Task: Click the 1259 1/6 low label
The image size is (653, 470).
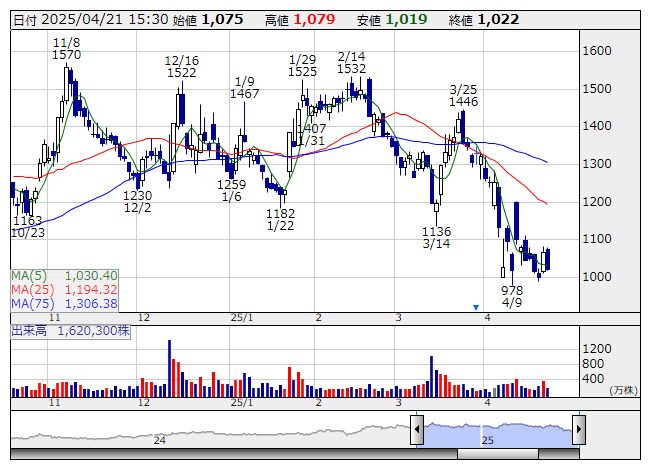Action: pyautogui.click(x=232, y=190)
